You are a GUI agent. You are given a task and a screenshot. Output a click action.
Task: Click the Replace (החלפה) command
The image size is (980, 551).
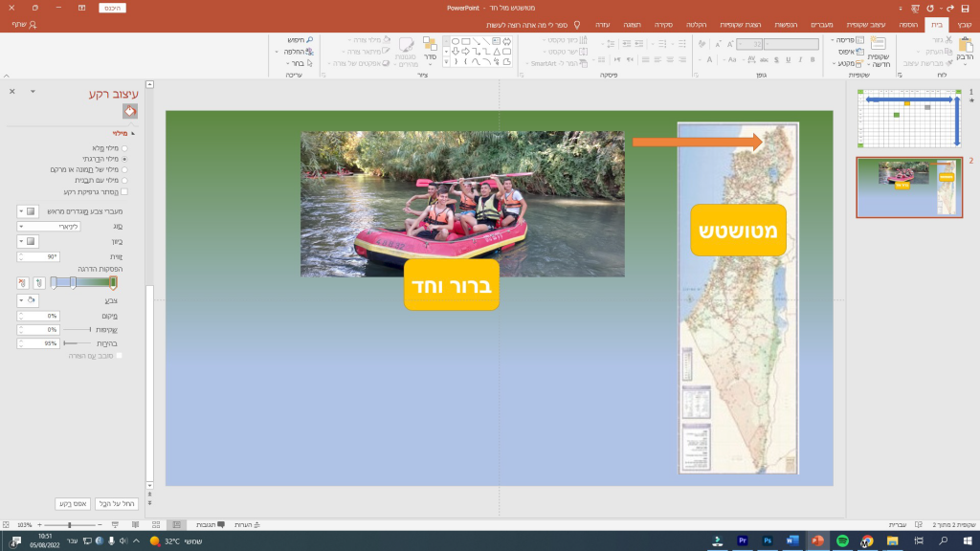[x=299, y=52]
